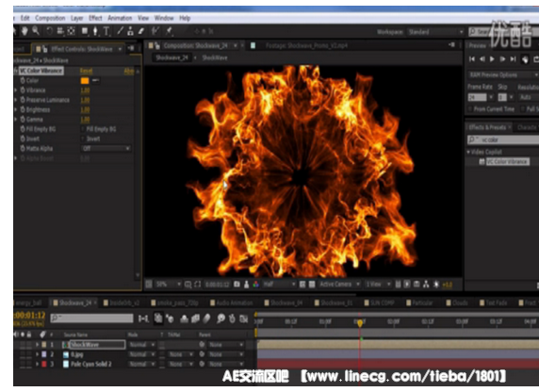Image resolution: width=539 pixels, height=392 pixels.
Task: Select the Roto Brush tool
Action: pyautogui.click(x=155, y=31)
